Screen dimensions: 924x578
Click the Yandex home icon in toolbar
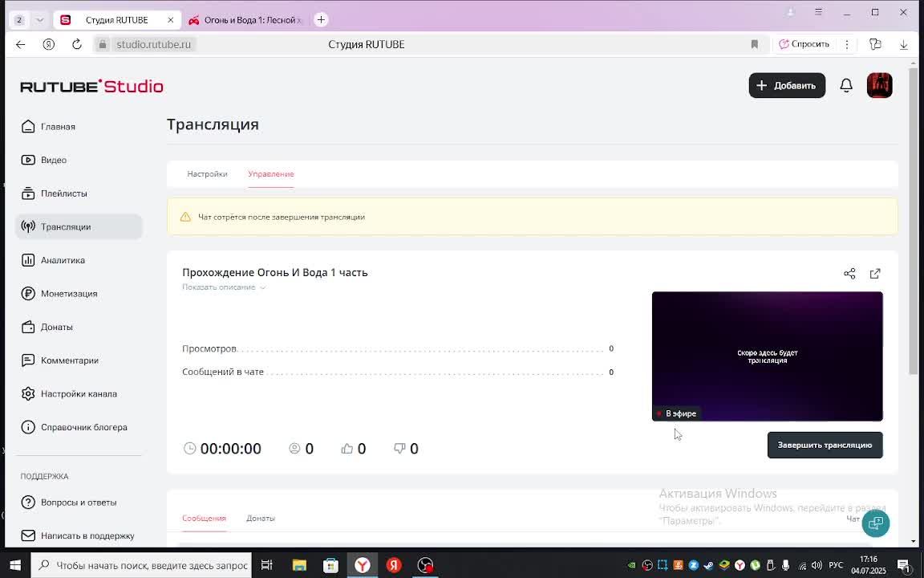pyautogui.click(x=49, y=44)
